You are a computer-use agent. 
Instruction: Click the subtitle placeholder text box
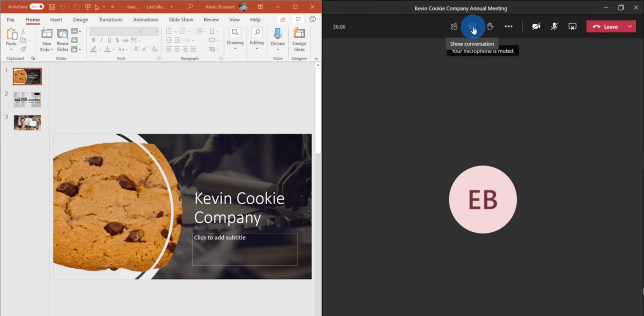coord(245,249)
